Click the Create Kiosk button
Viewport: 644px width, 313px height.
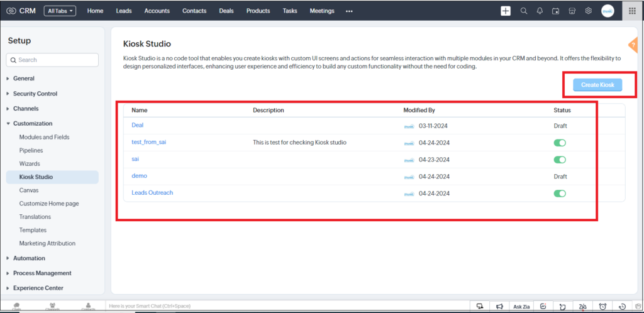(597, 85)
